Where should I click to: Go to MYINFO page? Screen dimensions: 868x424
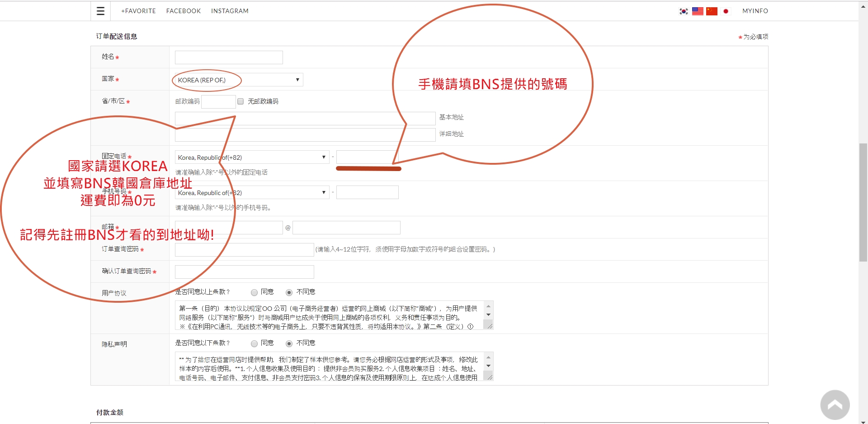coord(755,11)
